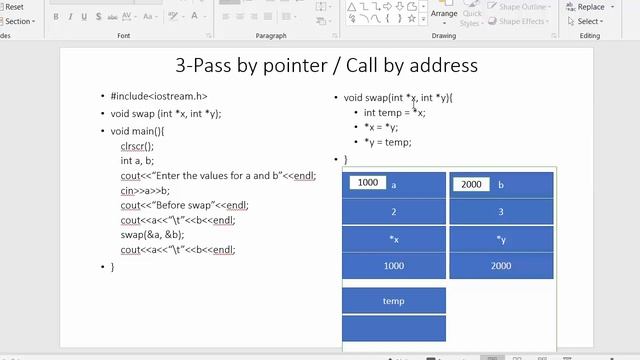Click the 'clrscr();' line
Viewport: 640px width, 360px height.
pyautogui.click(x=137, y=146)
